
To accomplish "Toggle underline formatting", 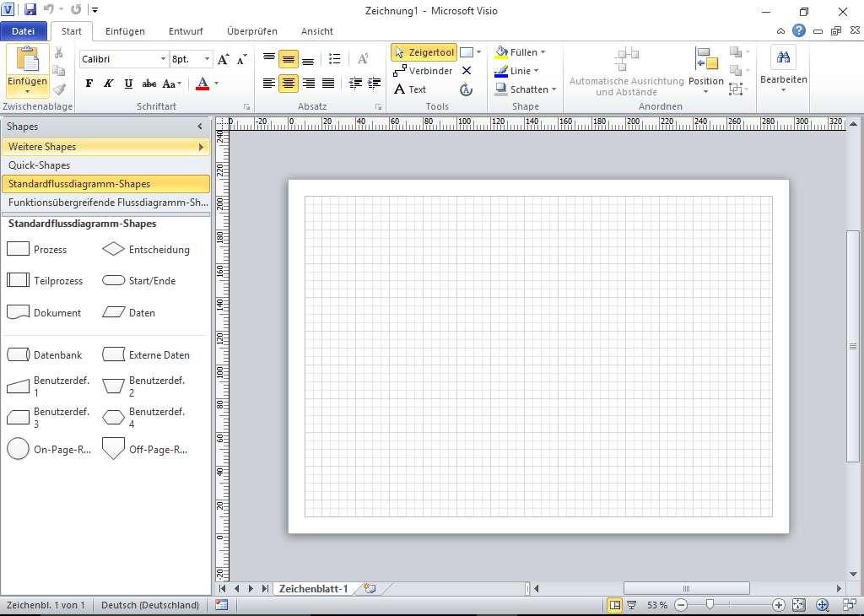I will [128, 84].
